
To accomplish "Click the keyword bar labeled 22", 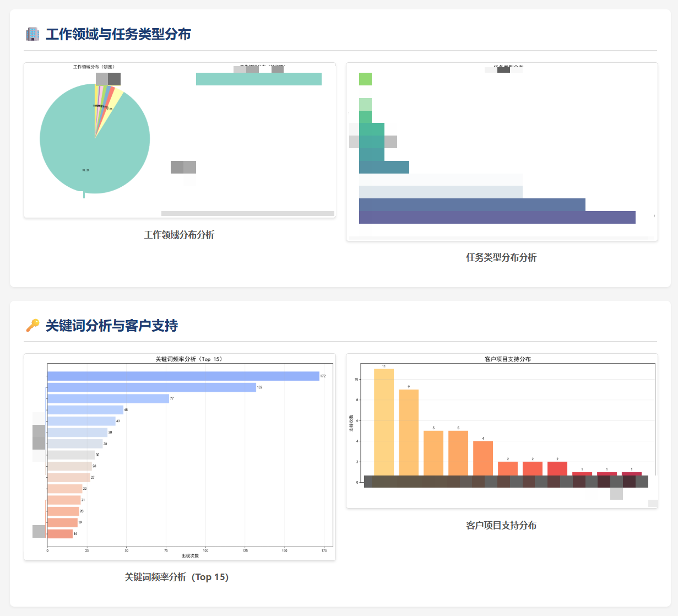I will [x=65, y=489].
